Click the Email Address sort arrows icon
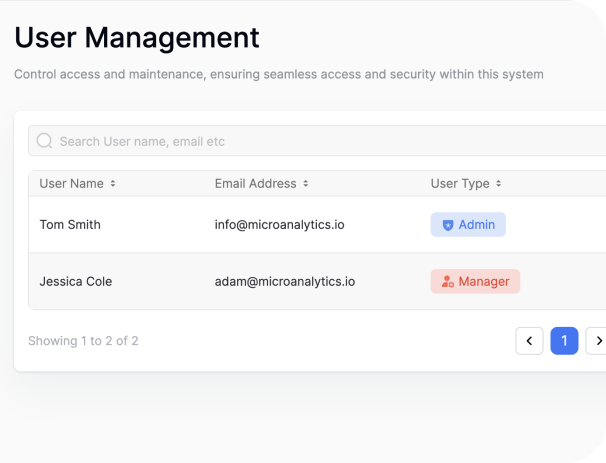Image resolution: width=606 pixels, height=463 pixels. tap(306, 184)
